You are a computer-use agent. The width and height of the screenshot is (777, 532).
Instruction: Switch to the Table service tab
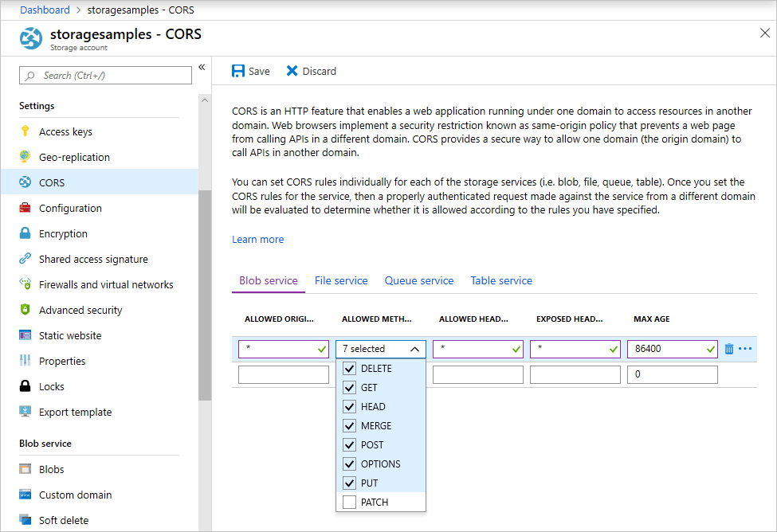coord(501,280)
